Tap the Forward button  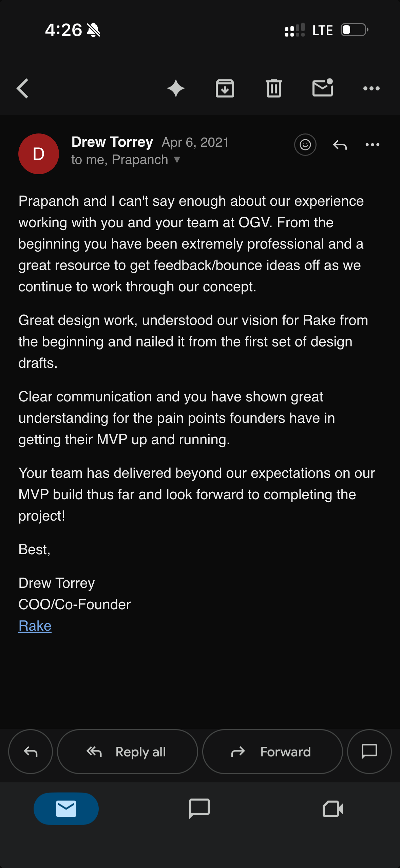point(272,752)
